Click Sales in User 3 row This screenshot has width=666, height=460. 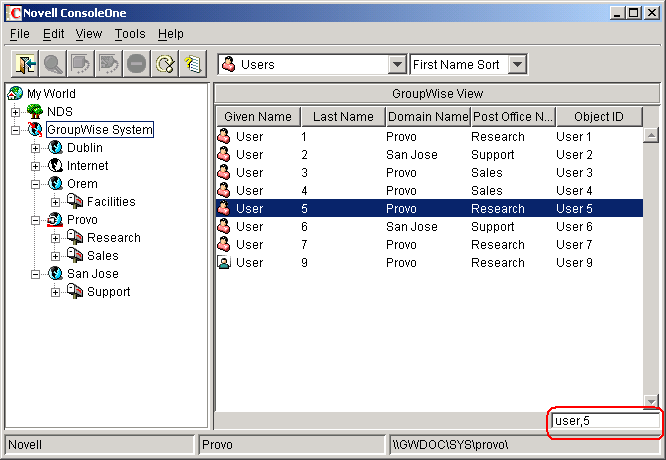point(487,172)
